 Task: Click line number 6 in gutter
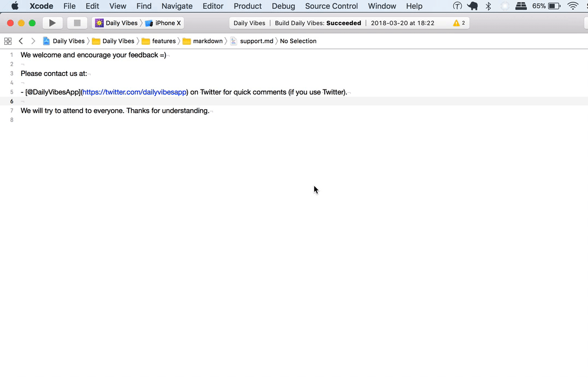(x=11, y=101)
